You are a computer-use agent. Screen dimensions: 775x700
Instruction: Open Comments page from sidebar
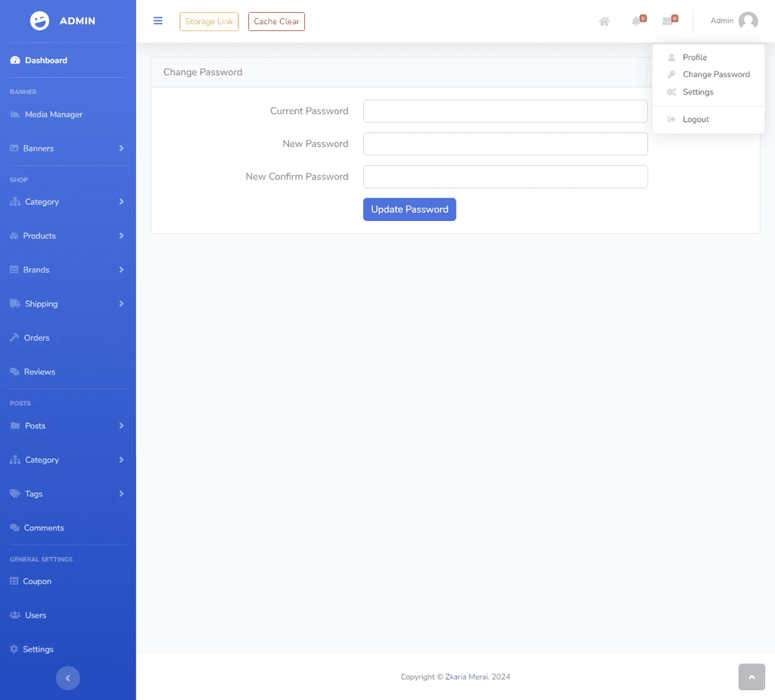pyautogui.click(x=44, y=528)
